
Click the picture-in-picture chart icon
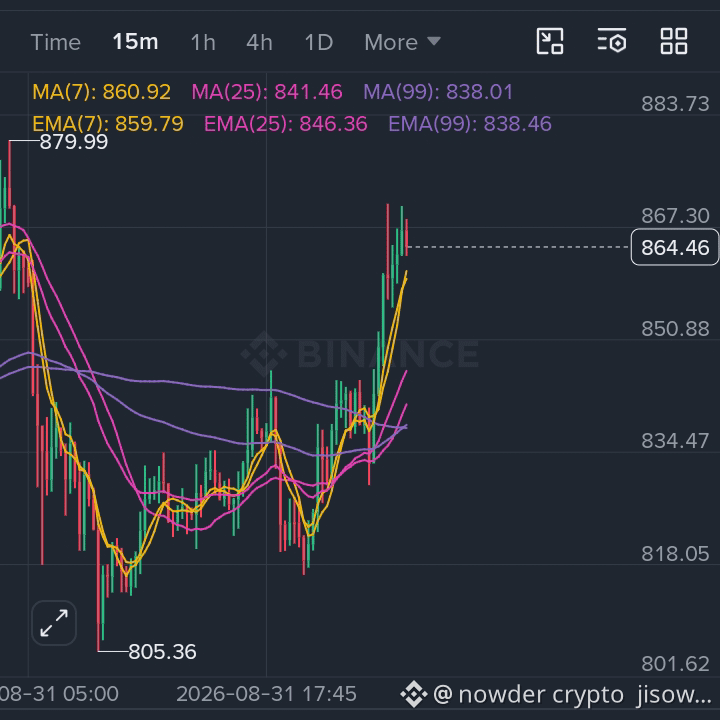point(550,41)
